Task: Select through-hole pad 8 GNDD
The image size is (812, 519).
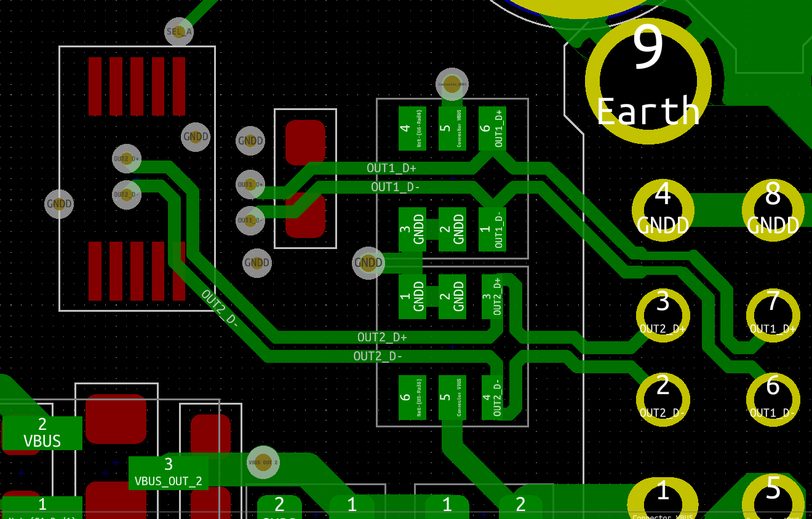Action: tap(773, 210)
